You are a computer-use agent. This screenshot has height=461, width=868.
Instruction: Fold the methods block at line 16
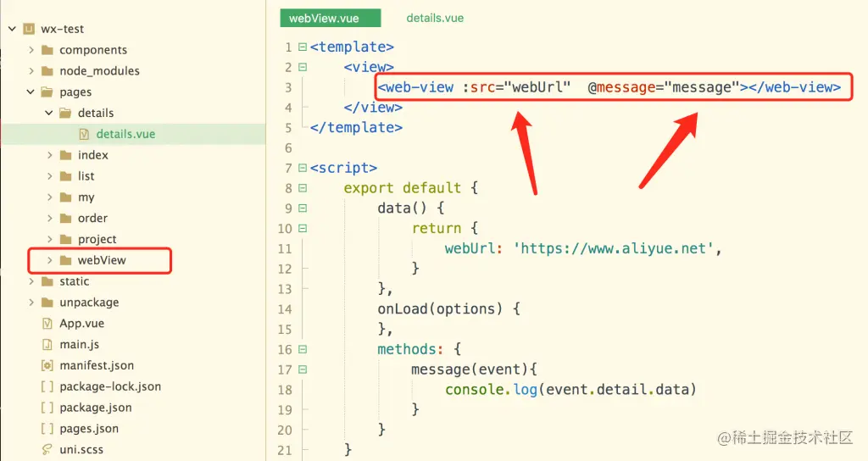pyautogui.click(x=303, y=349)
